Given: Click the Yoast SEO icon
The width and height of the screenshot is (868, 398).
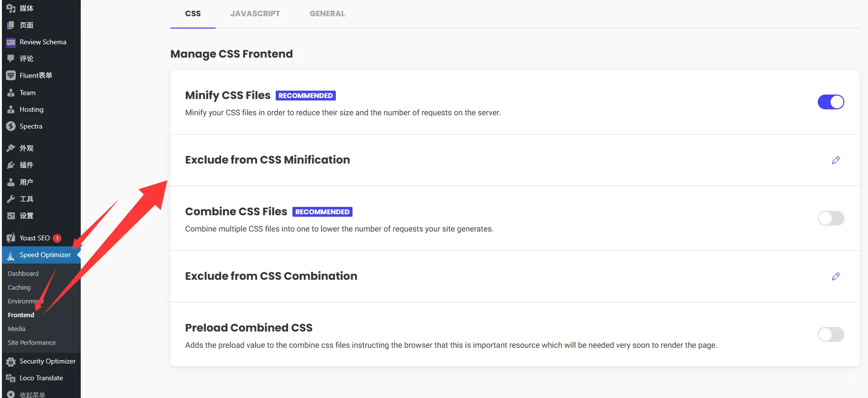Looking at the screenshot, I should tap(11, 238).
